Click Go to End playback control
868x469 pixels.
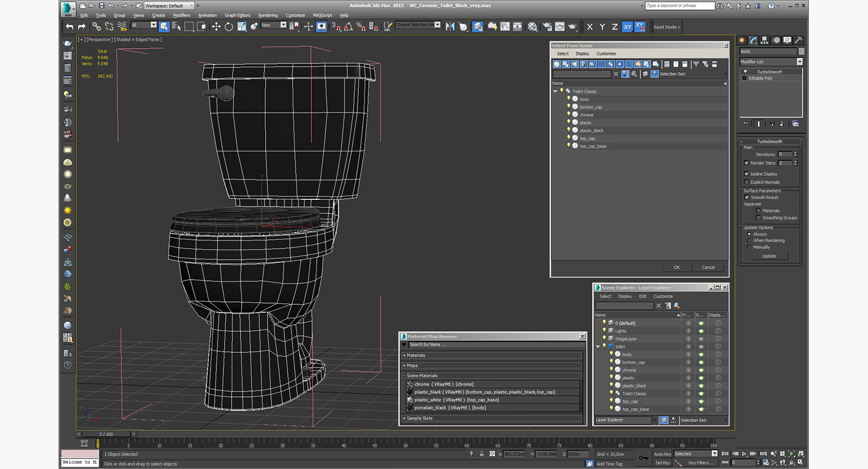click(x=762, y=454)
